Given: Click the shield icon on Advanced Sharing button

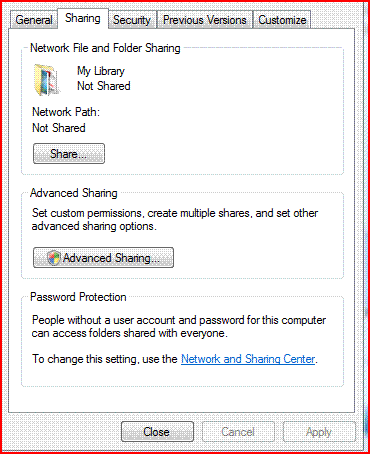Looking at the screenshot, I should point(53,258).
